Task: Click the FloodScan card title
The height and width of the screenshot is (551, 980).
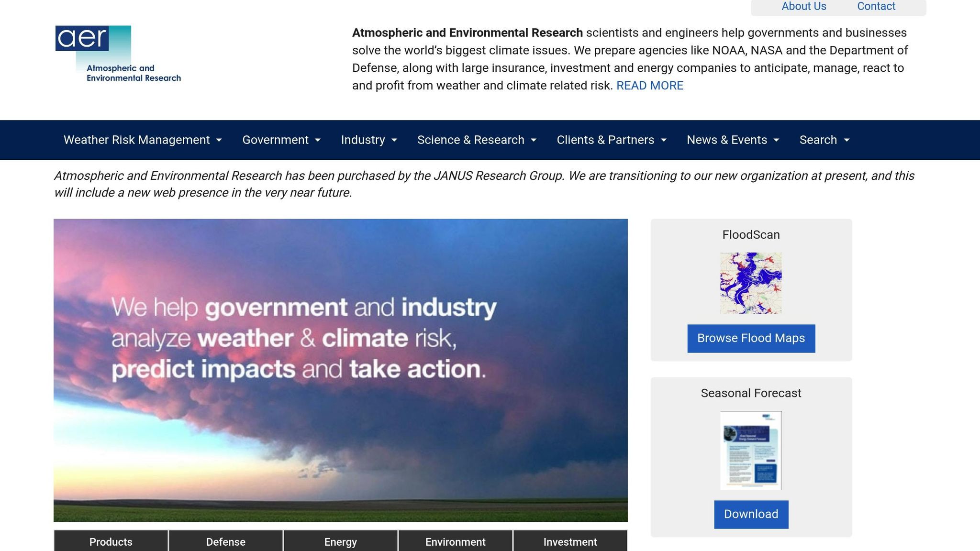Action: click(x=751, y=235)
